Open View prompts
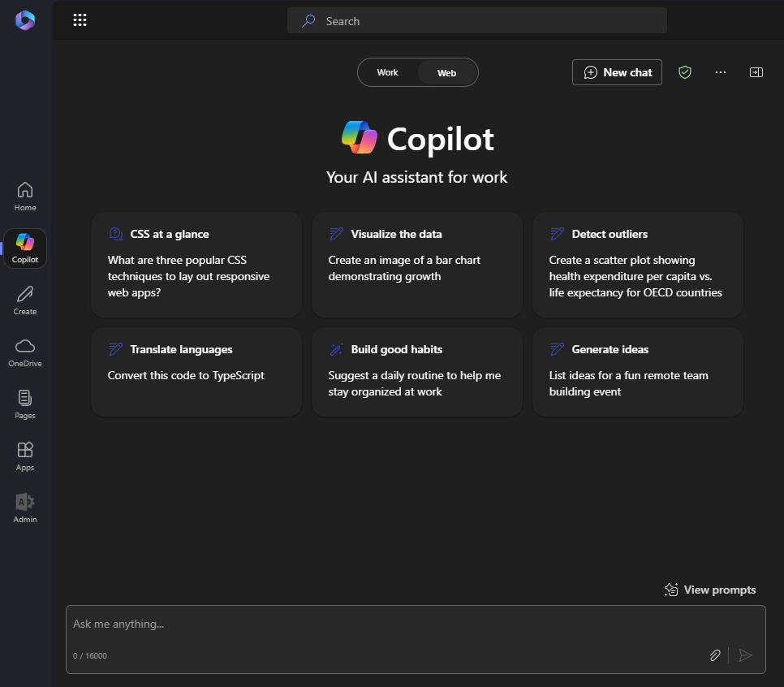This screenshot has width=784, height=687. 710,590
